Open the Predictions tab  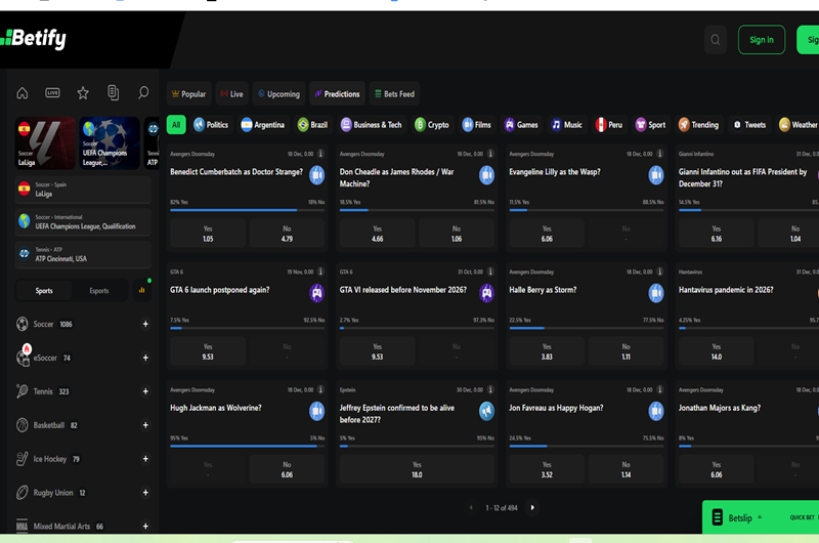coord(337,94)
